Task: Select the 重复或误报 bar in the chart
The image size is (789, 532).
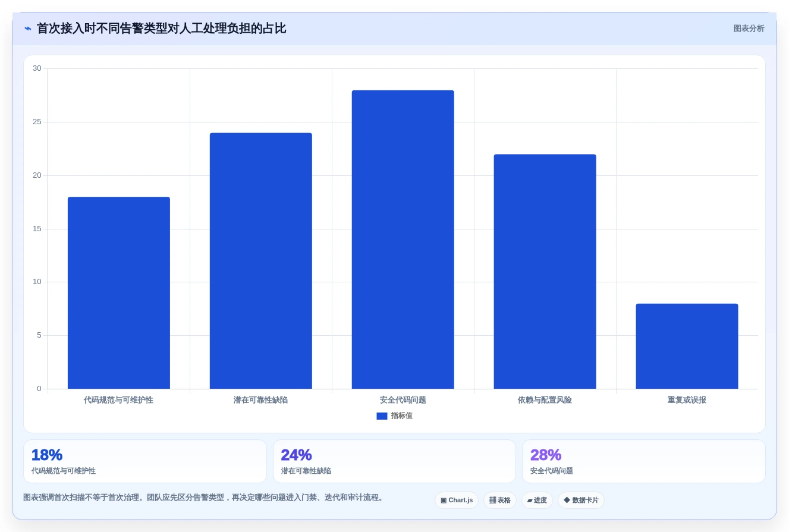Action: click(x=687, y=347)
